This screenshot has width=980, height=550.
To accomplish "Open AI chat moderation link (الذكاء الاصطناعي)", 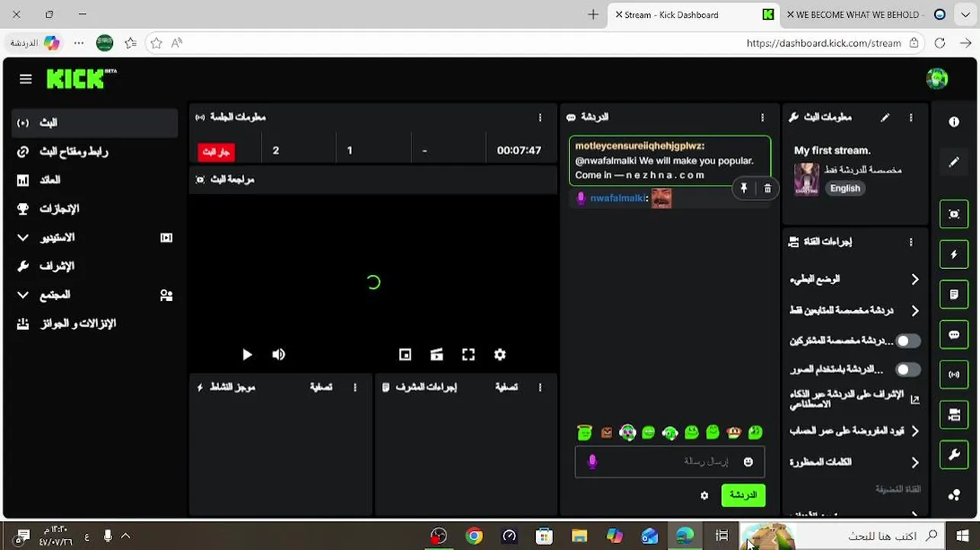I will coord(854,399).
